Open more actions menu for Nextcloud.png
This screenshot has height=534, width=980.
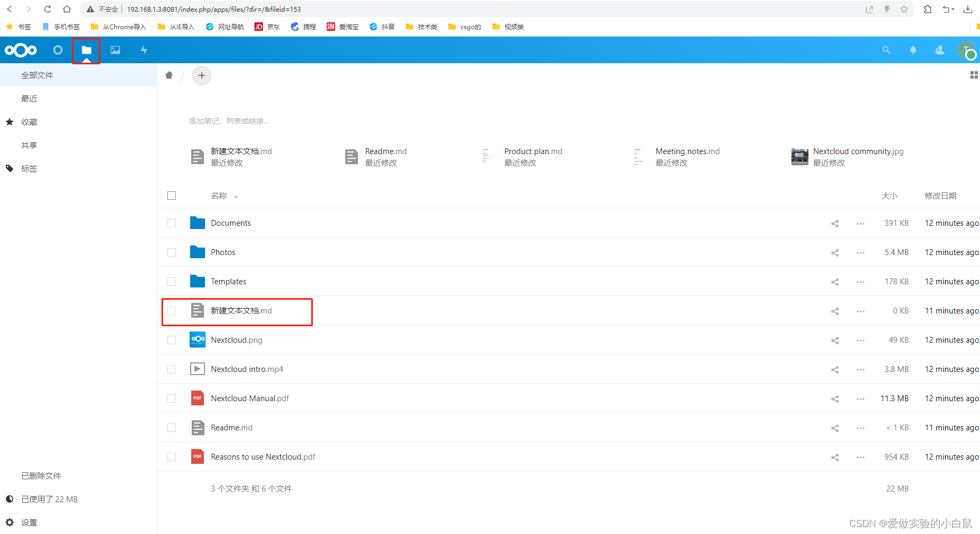click(860, 341)
